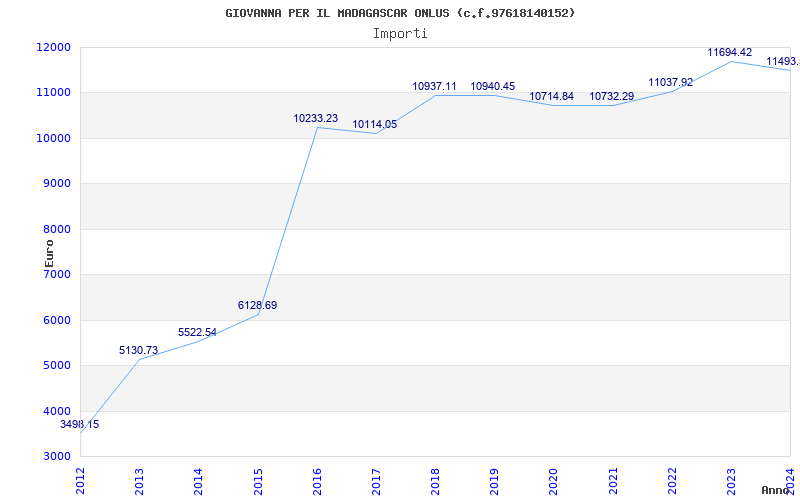800x500 pixels.
Task: Click the 2016 x-axis label
Action: pos(317,481)
